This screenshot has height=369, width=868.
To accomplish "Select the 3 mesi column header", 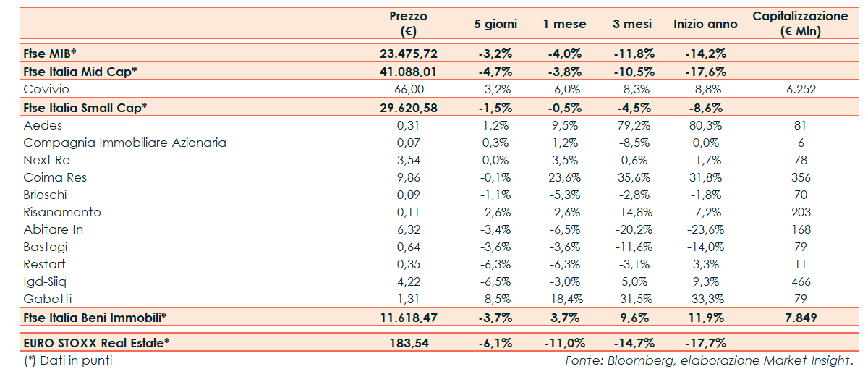I will (x=632, y=24).
